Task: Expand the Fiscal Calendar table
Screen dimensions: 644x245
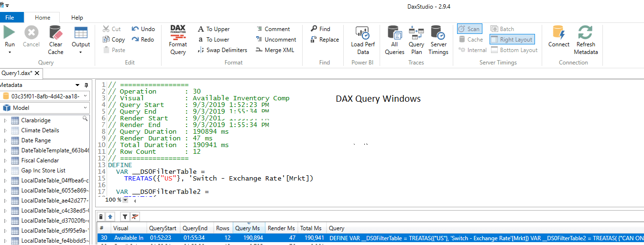Action: [6, 160]
